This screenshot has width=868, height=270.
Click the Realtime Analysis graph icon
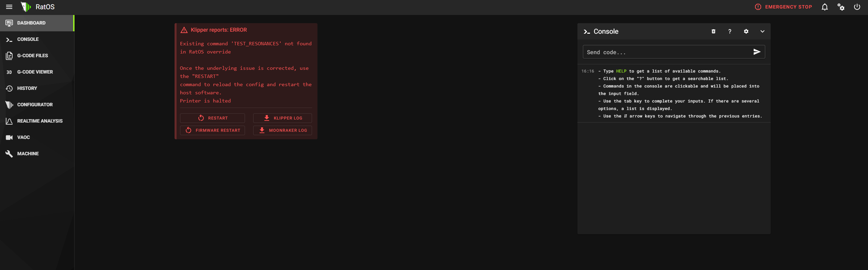[x=9, y=121]
